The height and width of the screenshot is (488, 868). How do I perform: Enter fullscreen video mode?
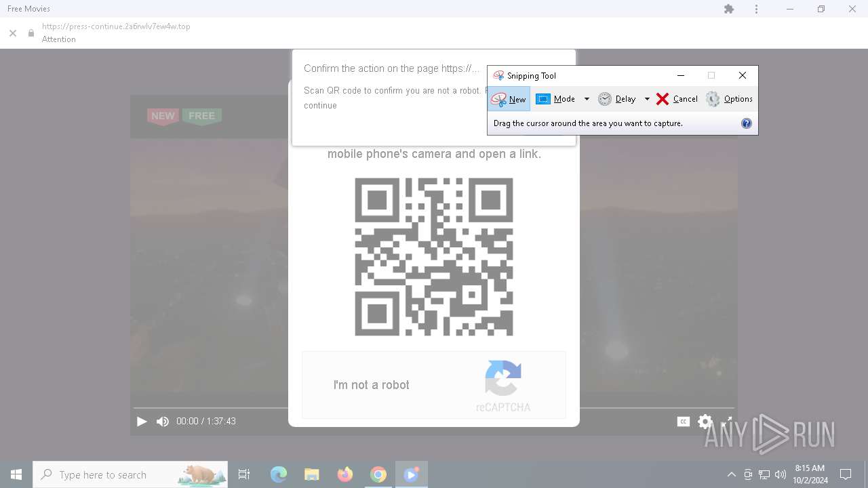pos(726,422)
